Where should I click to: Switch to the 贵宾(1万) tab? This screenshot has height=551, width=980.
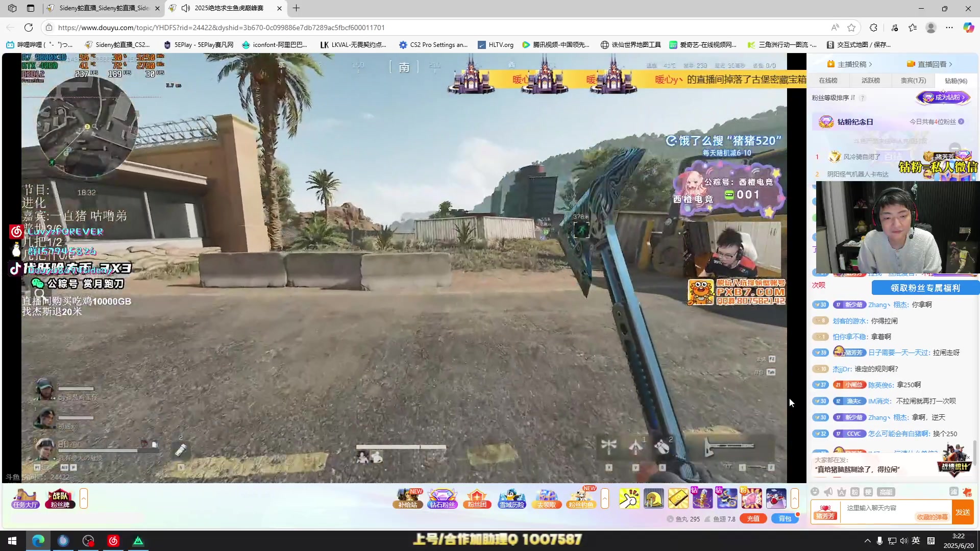pos(913,81)
